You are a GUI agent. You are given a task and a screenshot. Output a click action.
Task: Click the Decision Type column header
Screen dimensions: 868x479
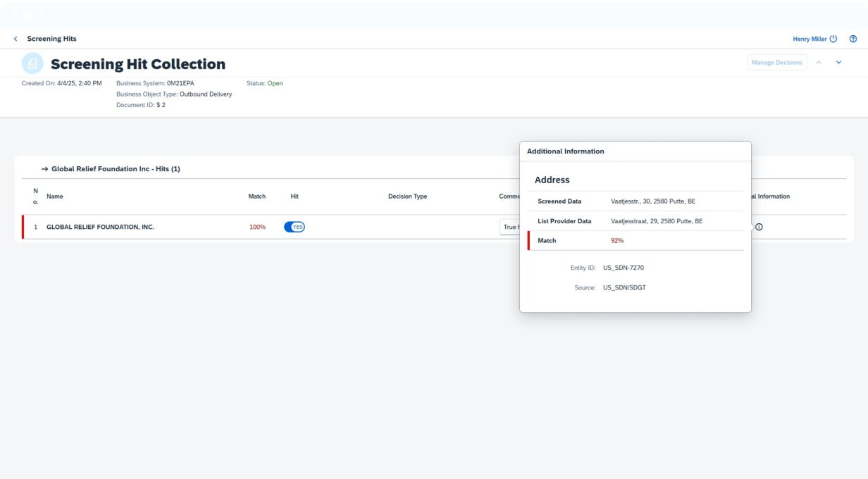click(x=407, y=197)
